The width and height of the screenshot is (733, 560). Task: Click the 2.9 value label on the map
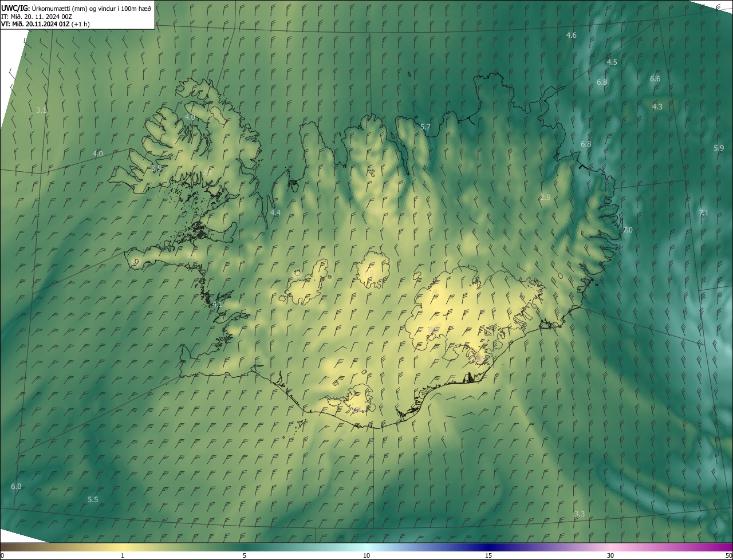pos(545,198)
